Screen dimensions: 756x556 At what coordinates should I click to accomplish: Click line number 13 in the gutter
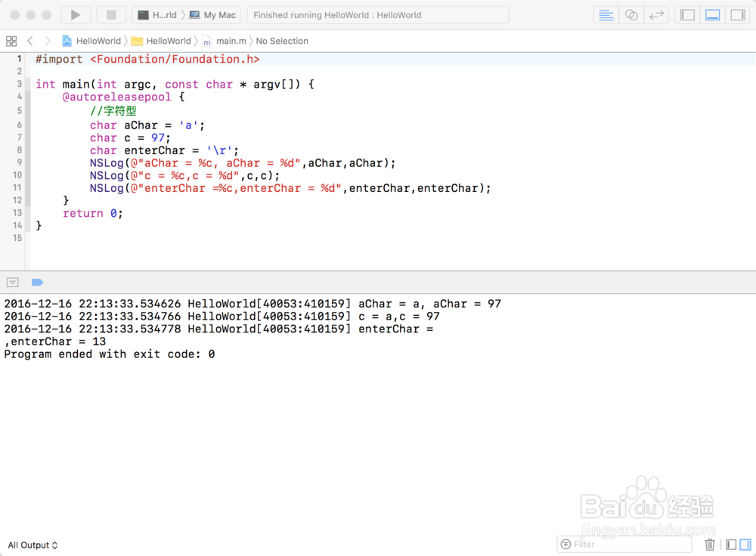17,212
